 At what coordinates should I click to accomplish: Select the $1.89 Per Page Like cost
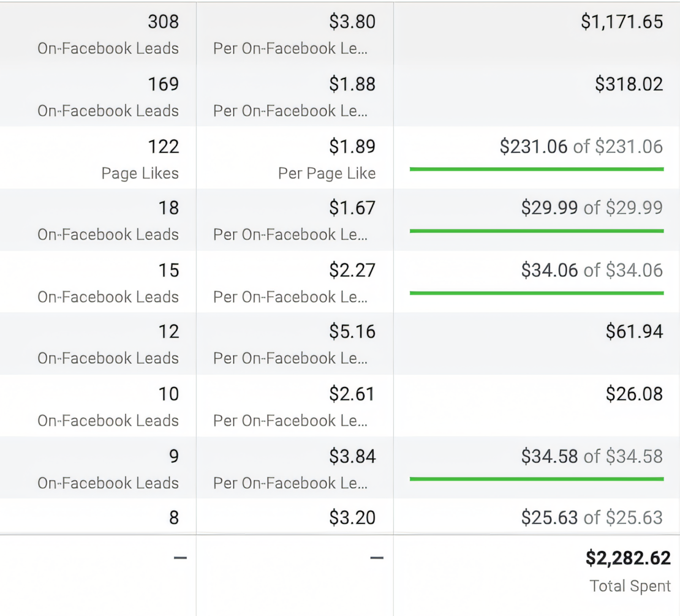352,147
